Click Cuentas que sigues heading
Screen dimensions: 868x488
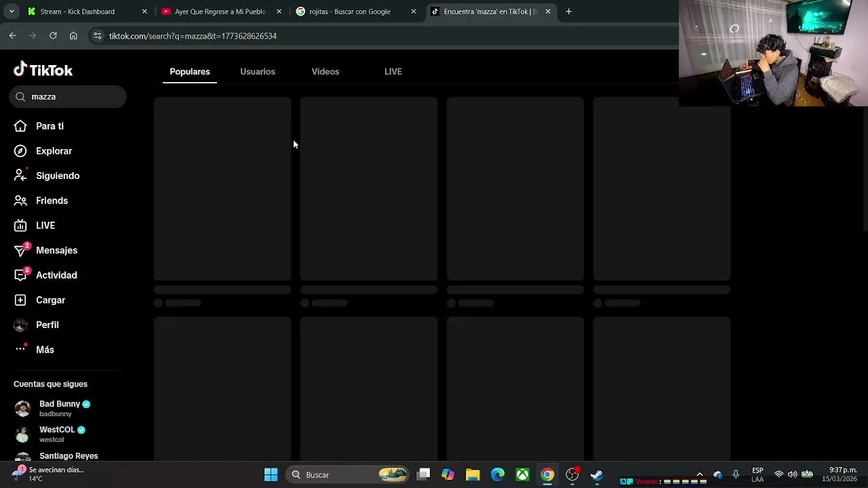[50, 384]
